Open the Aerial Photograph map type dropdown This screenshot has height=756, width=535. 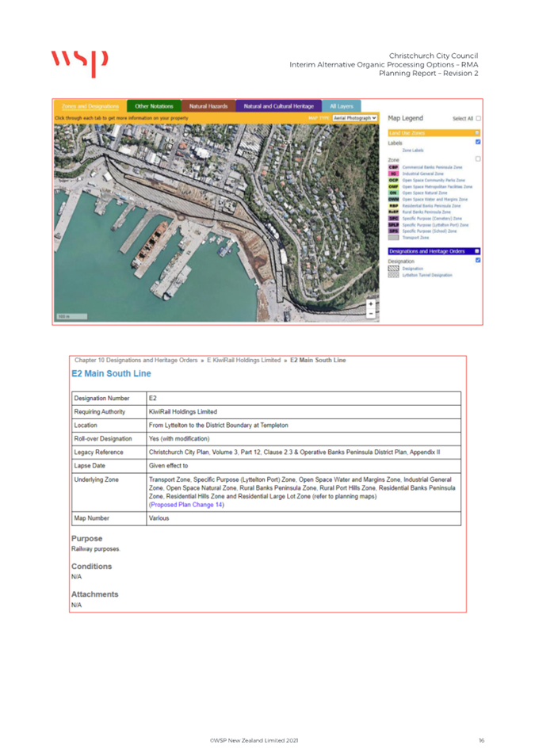click(x=354, y=118)
